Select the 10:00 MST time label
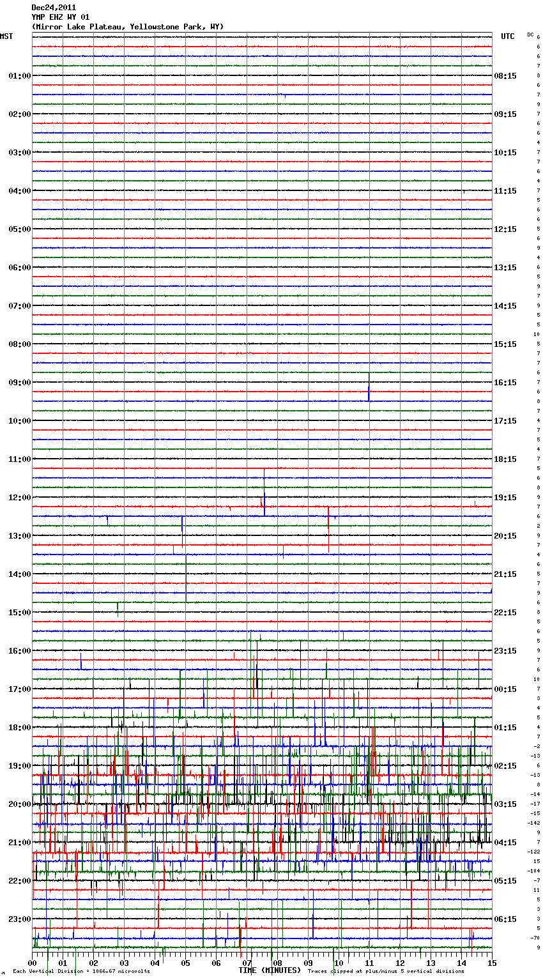This screenshot has height=980, width=543. pyautogui.click(x=19, y=421)
